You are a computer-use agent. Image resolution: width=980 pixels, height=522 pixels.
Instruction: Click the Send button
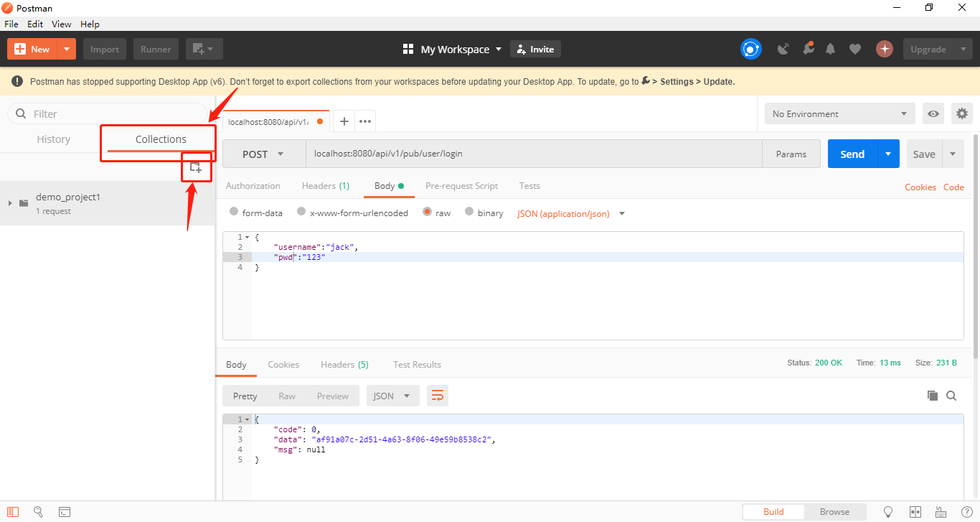852,154
